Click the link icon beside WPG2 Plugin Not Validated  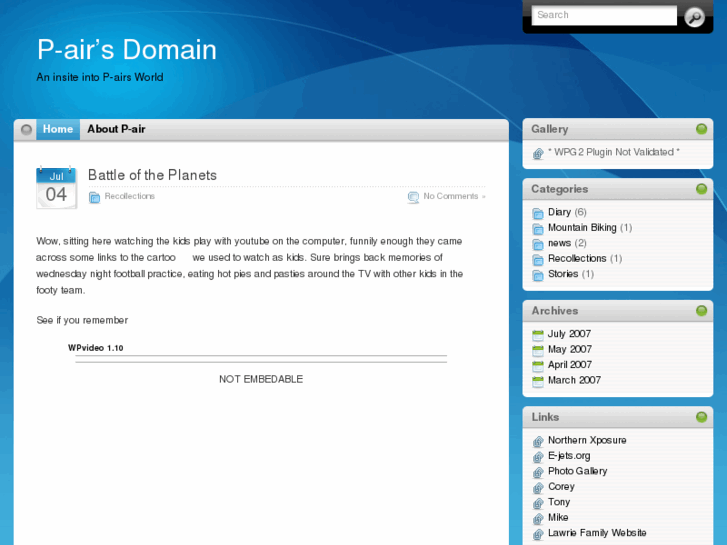[538, 154]
